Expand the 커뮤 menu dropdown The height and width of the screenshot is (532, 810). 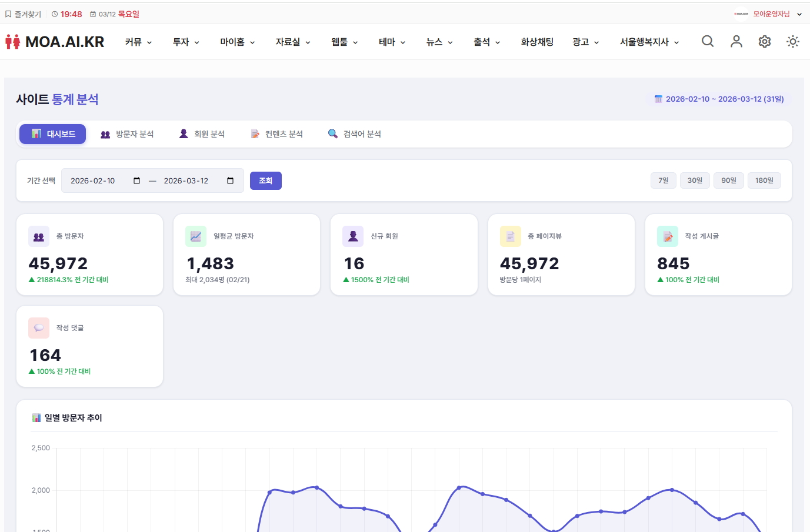click(x=138, y=42)
